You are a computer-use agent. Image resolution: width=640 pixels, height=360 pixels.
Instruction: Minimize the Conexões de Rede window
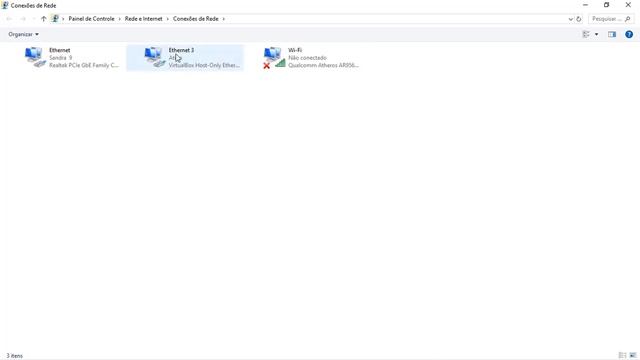pyautogui.click(x=585, y=5)
